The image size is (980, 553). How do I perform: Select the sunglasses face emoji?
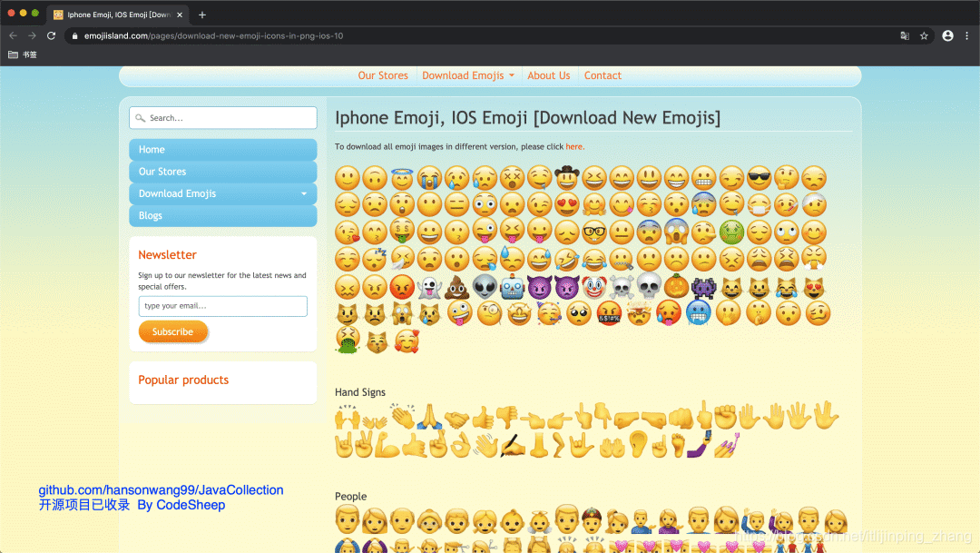click(759, 178)
